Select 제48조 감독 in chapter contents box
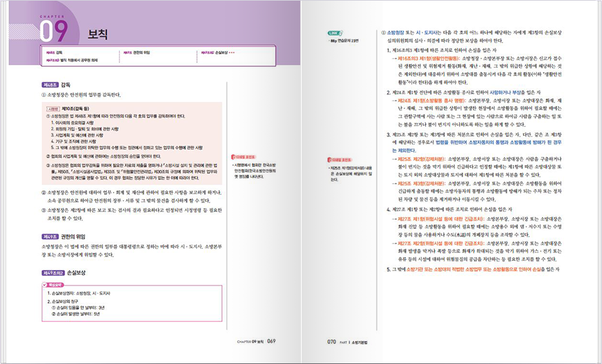Image resolution: width=602 pixels, height=364 pixels. tap(55, 53)
